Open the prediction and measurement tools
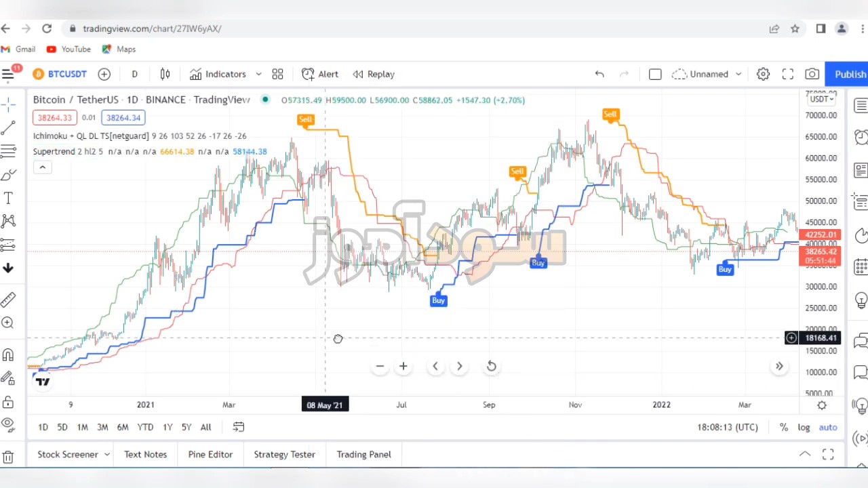This screenshot has height=488, width=868. (8, 245)
